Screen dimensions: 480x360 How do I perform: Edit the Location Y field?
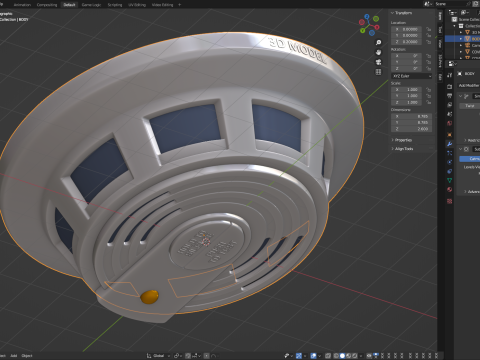point(407,35)
